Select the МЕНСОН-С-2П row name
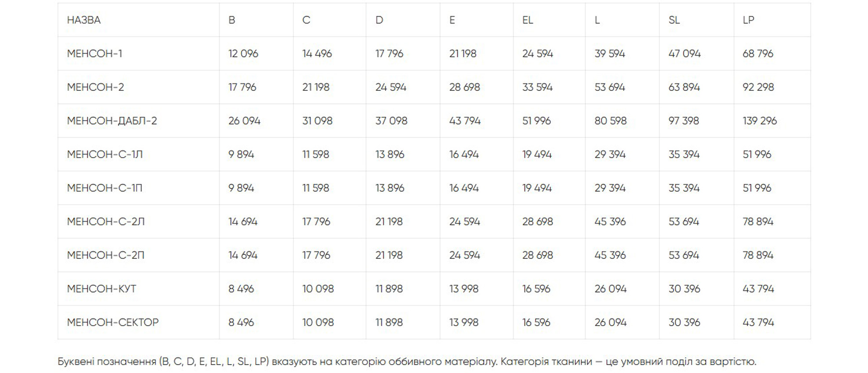 click(x=106, y=255)
